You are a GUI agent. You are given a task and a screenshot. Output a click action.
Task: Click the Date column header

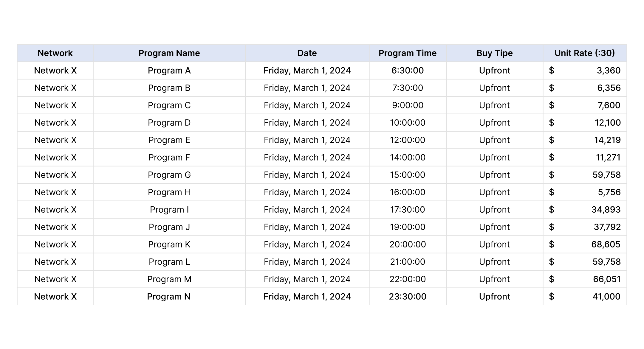point(307,53)
